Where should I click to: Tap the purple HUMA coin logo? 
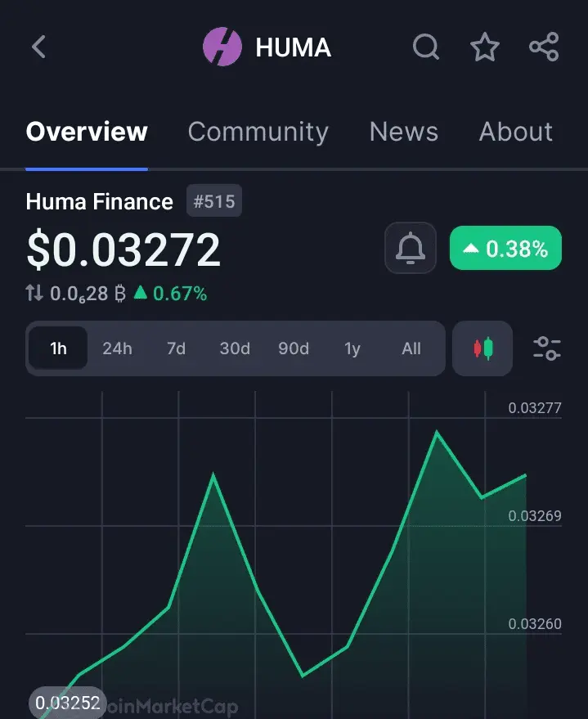point(222,47)
